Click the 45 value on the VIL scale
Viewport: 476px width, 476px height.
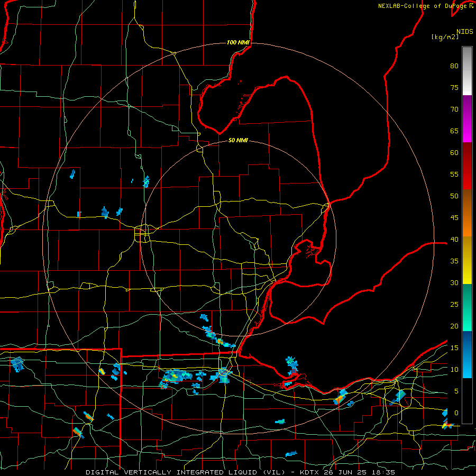(x=454, y=218)
